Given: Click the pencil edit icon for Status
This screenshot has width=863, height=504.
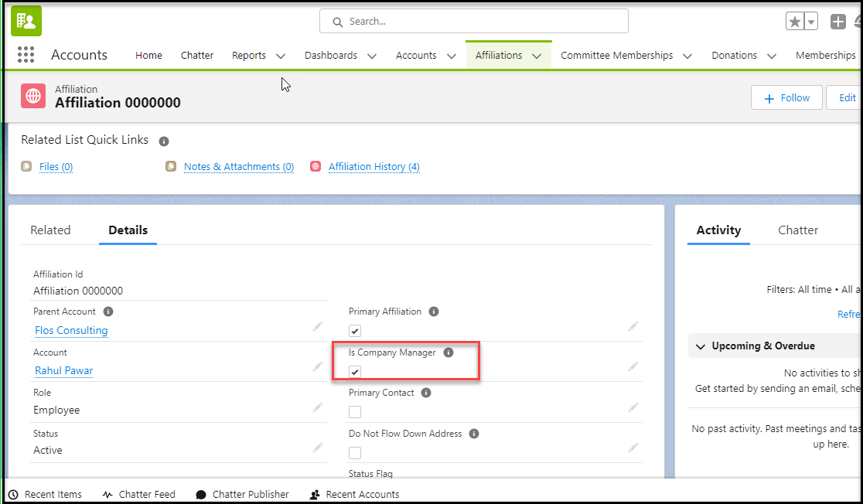Looking at the screenshot, I should [x=318, y=448].
